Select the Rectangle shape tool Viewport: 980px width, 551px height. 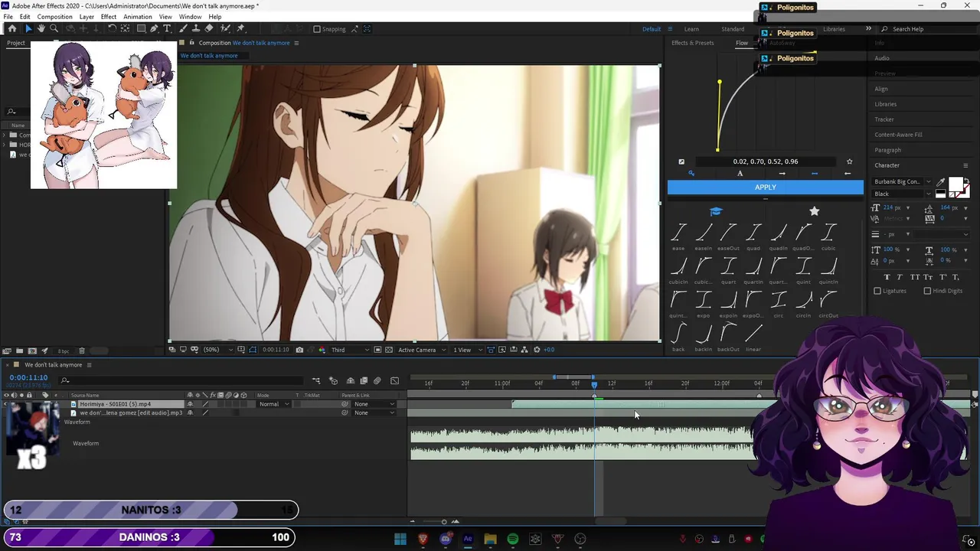(x=141, y=28)
